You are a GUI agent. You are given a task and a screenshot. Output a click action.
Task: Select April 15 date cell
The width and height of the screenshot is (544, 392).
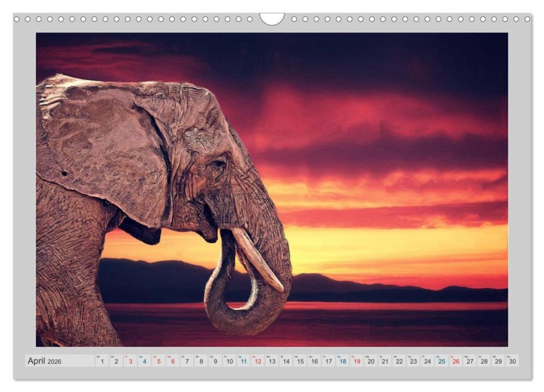(x=301, y=361)
